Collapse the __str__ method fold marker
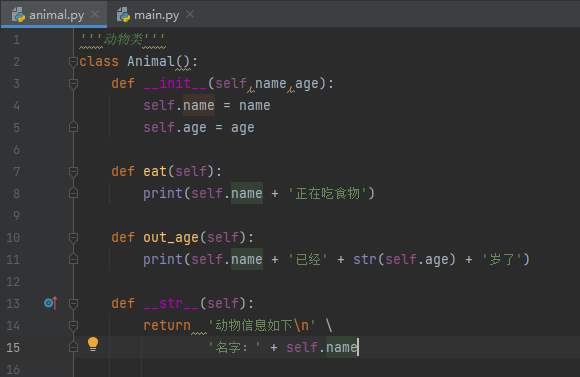 73,303
